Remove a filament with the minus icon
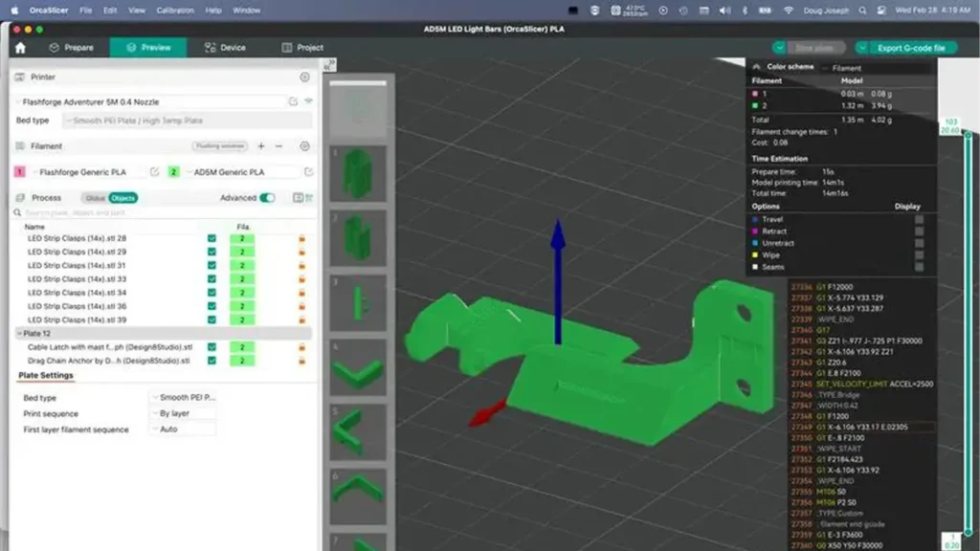This screenshot has width=980, height=551. 278,146
